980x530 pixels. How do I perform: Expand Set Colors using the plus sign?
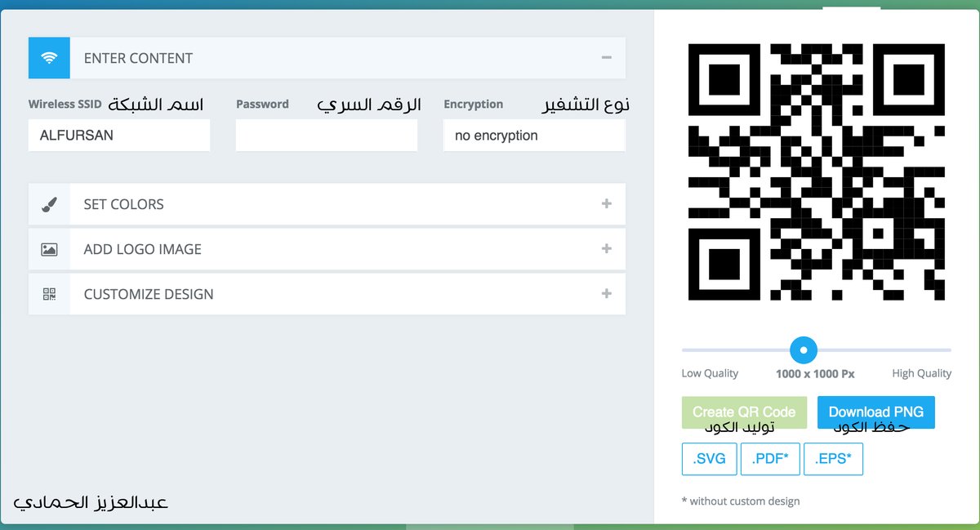(606, 204)
